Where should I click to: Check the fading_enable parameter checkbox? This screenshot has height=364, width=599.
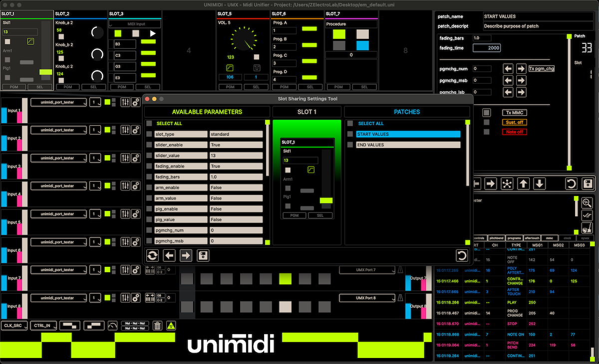coord(149,166)
